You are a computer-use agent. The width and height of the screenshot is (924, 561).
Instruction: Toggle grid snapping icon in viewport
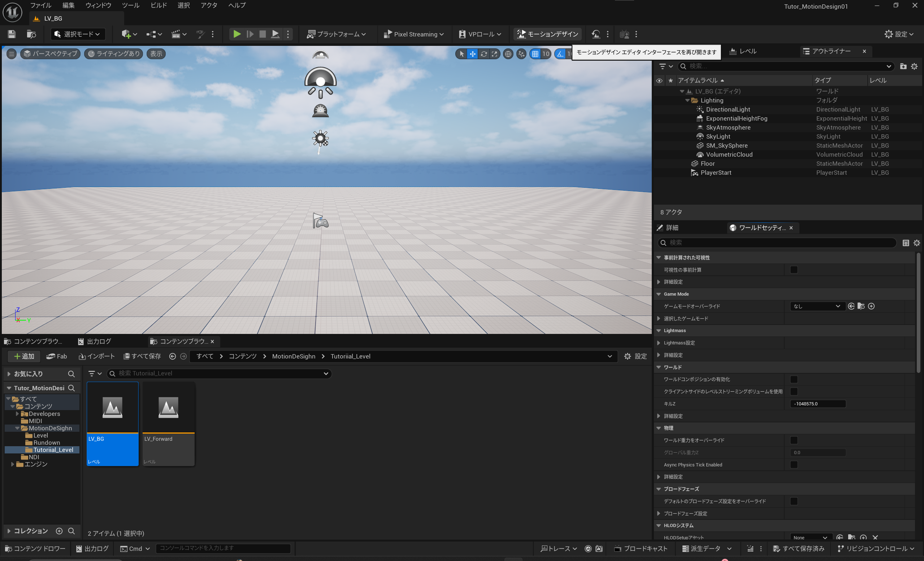(535, 54)
